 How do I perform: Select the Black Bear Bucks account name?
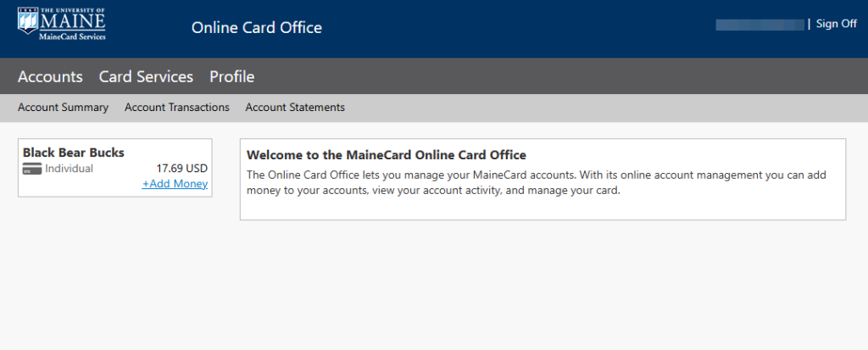tap(74, 153)
